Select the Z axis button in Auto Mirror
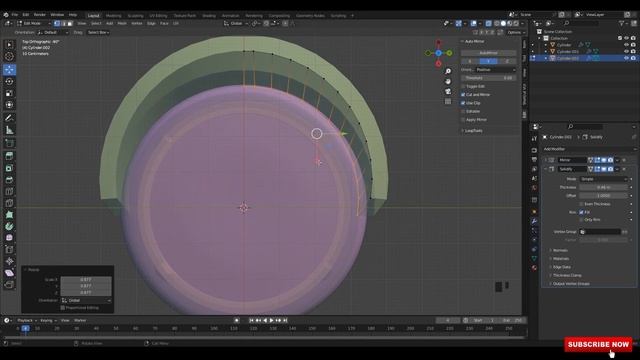Viewport: 640px width, 360px height. point(507,61)
